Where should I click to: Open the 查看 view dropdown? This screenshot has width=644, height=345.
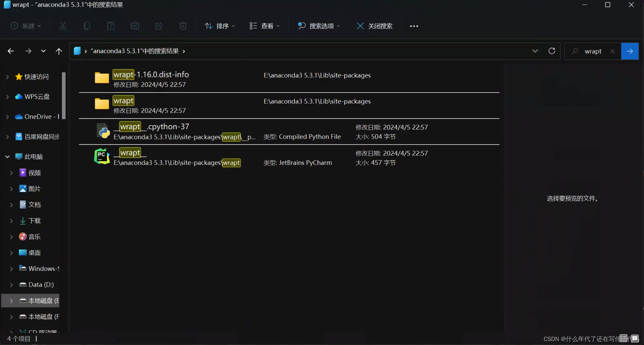point(264,26)
